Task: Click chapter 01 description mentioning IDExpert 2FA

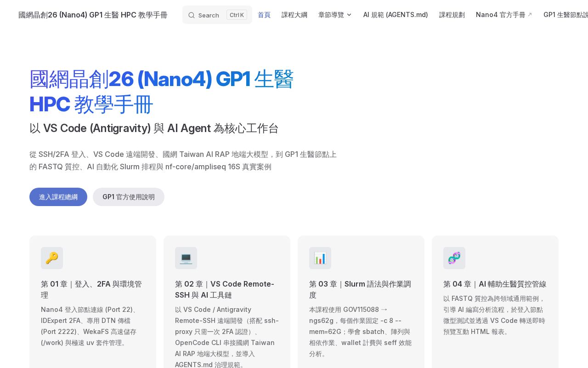Action: point(93,326)
